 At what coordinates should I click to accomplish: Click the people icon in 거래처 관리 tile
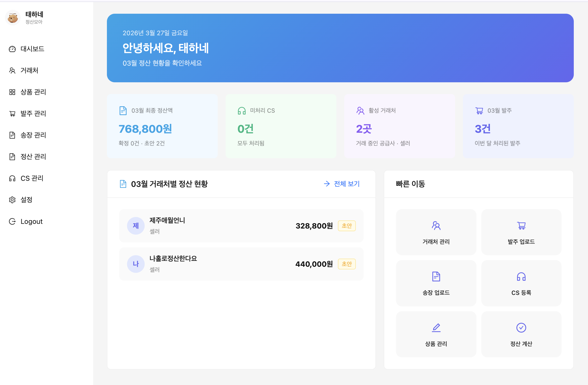(x=436, y=226)
